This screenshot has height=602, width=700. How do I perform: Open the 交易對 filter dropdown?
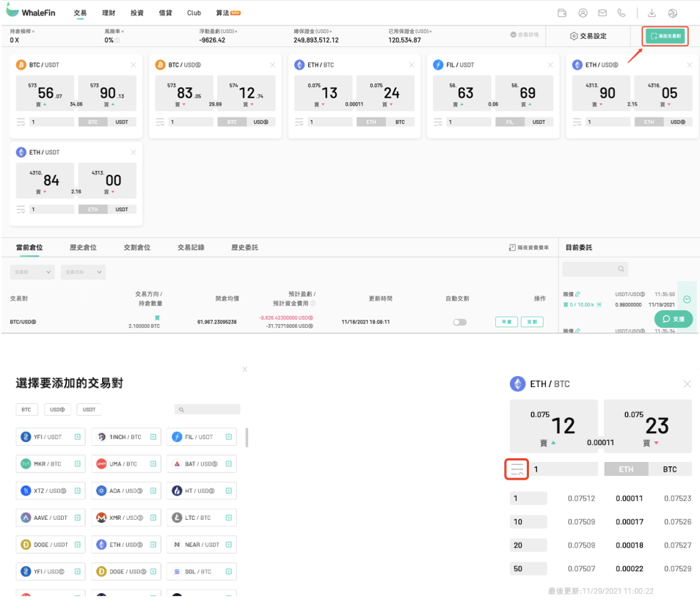click(x=32, y=272)
